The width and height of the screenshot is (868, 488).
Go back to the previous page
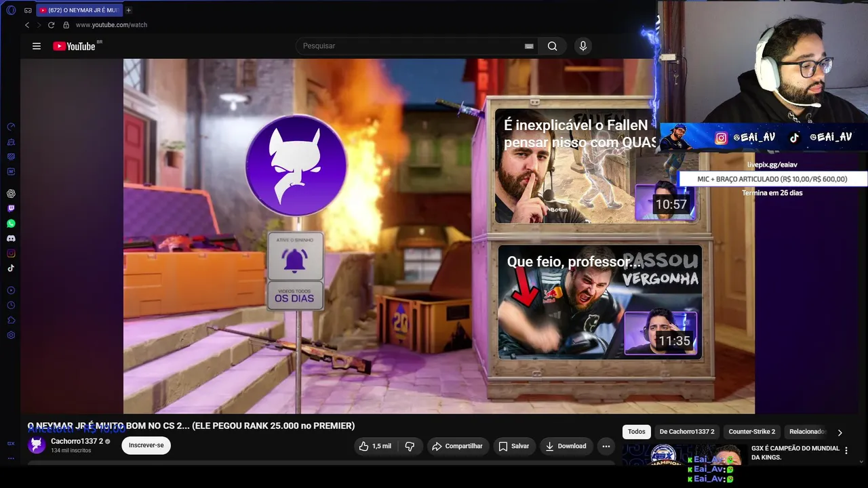[x=27, y=25]
